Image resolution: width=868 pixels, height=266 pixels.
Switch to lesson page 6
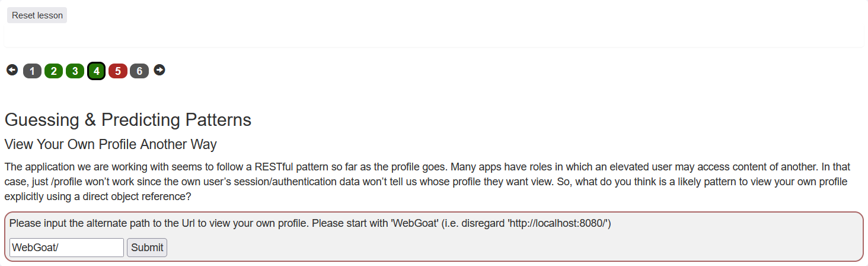139,71
